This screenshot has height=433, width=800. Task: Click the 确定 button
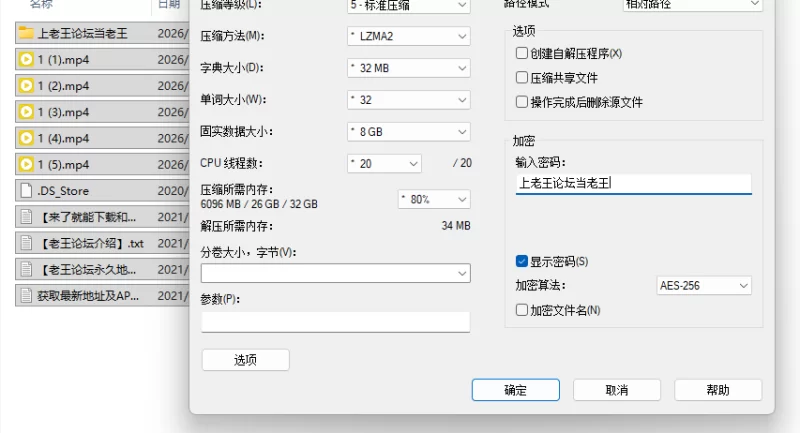tap(516, 390)
